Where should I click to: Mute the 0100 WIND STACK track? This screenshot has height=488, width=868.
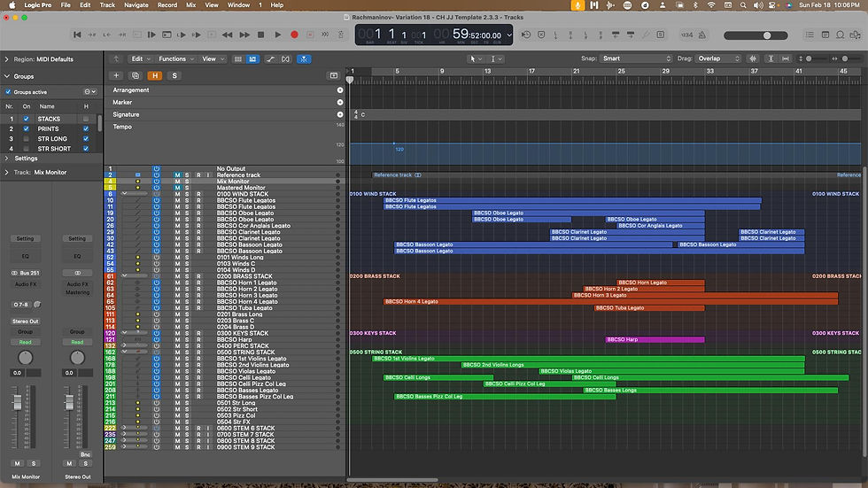pos(177,194)
